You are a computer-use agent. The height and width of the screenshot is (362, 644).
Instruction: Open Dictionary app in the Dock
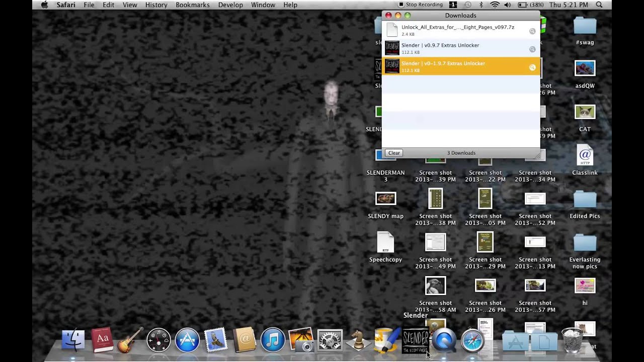coord(102,340)
